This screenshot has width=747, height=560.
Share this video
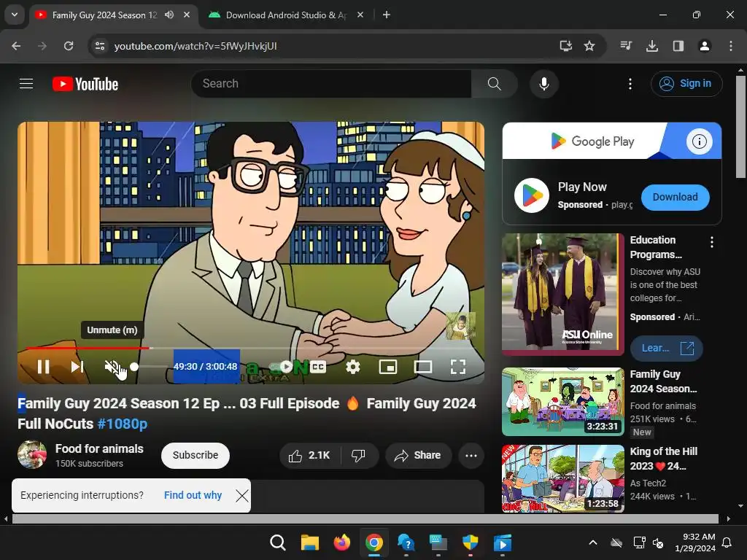coord(418,456)
